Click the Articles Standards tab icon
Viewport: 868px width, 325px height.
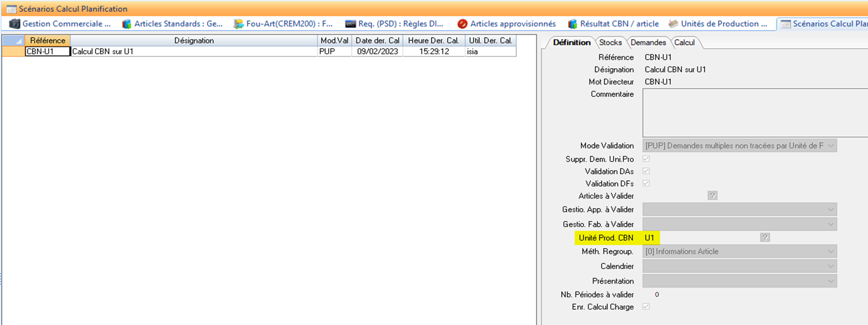coord(126,24)
